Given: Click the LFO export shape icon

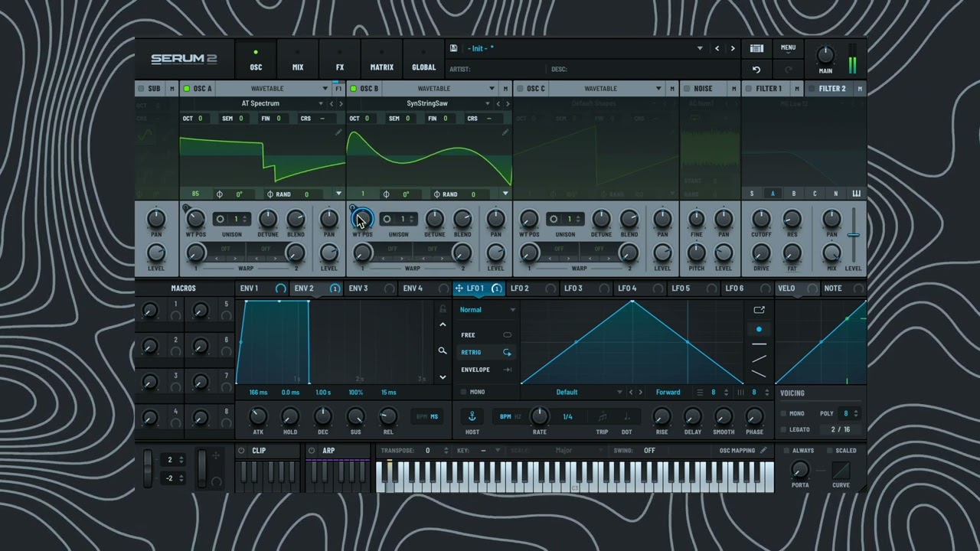Looking at the screenshot, I should 759,310.
